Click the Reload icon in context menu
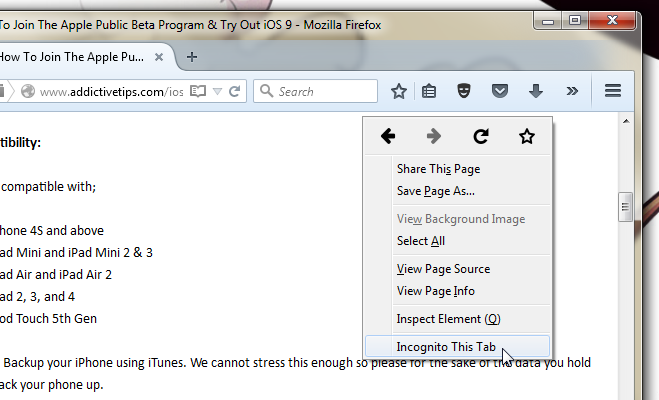 click(480, 137)
